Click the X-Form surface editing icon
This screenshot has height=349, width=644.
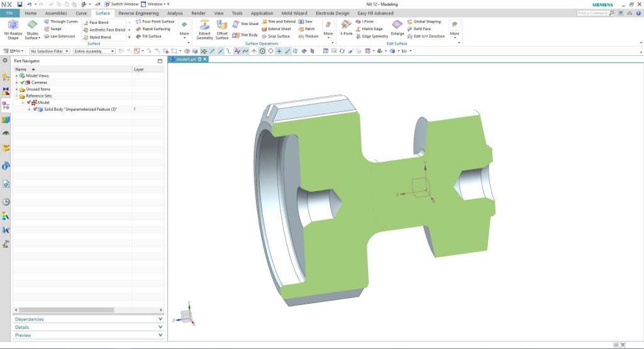(346, 25)
